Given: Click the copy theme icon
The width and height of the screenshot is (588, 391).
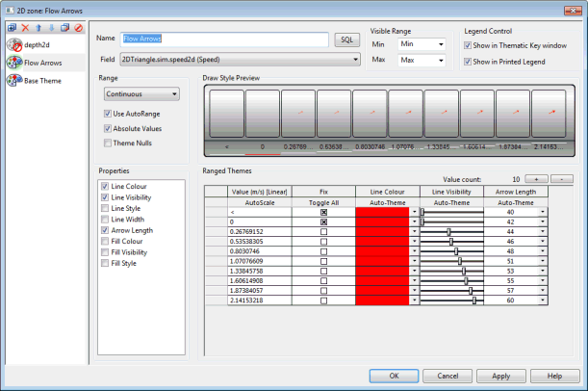Looking at the screenshot, I should 64,27.
